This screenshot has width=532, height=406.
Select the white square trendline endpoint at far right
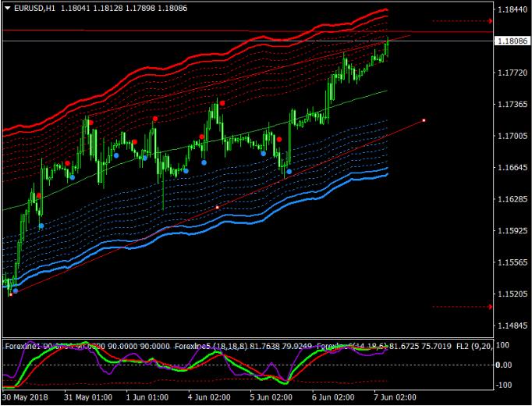point(424,120)
